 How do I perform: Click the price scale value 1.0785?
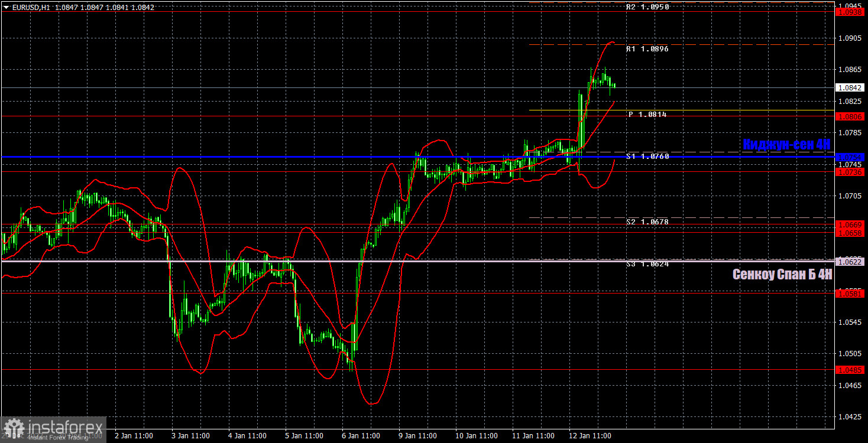point(850,133)
